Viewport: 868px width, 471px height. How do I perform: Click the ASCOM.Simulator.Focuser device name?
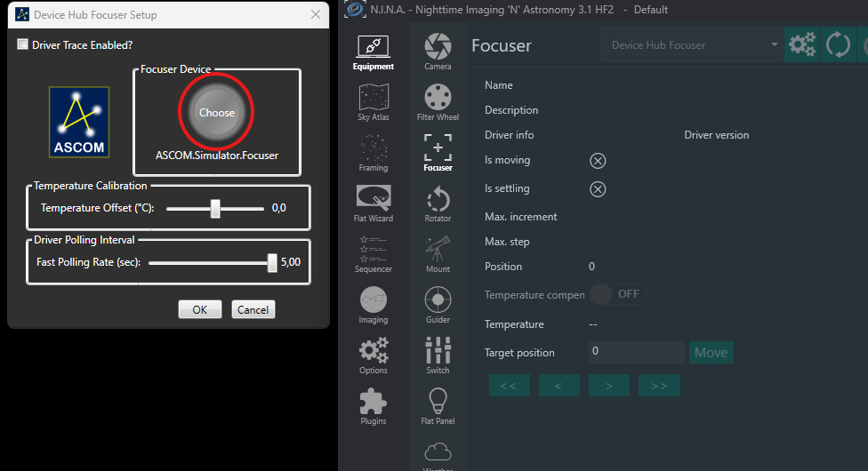[x=217, y=156]
